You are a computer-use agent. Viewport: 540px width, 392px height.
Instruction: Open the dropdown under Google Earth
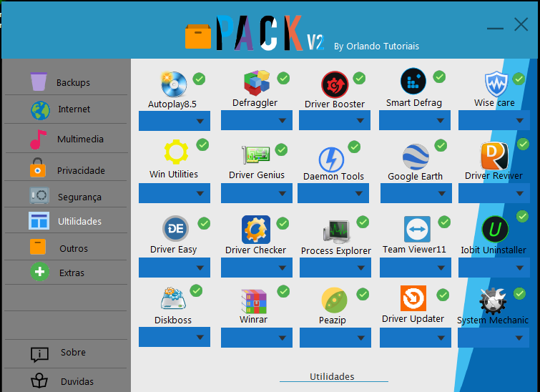click(x=416, y=193)
